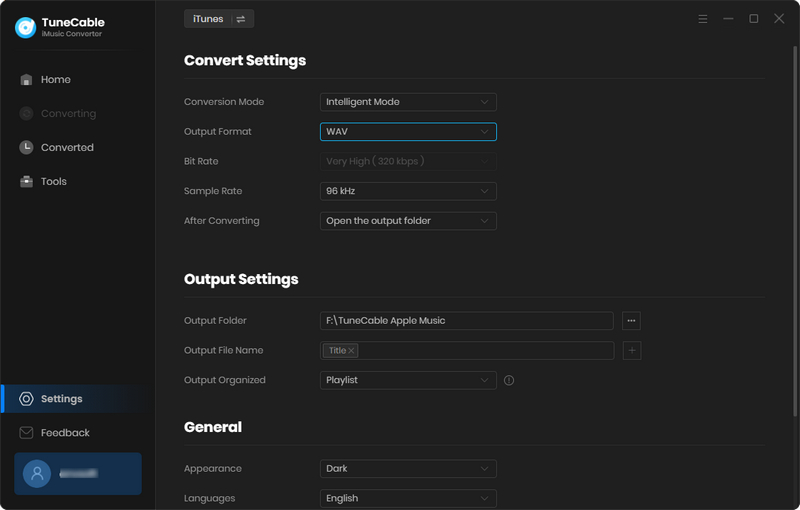Click the Home house icon
The width and height of the screenshot is (800, 510).
point(26,80)
